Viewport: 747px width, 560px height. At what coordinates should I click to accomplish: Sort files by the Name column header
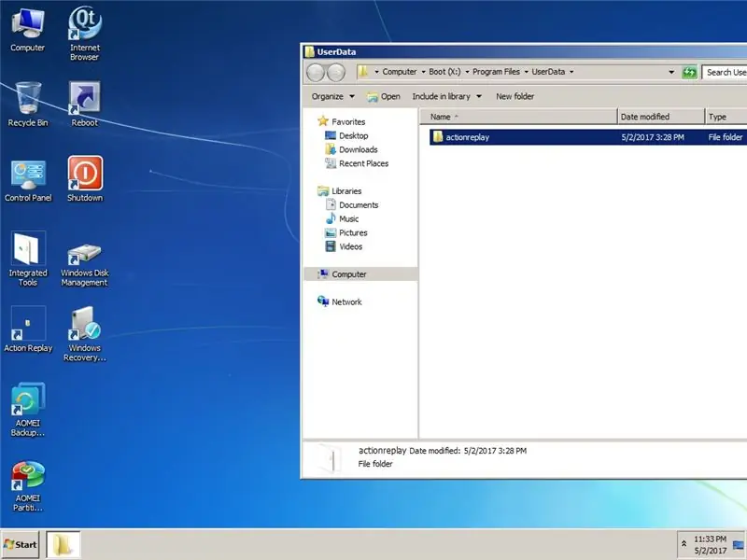coord(519,117)
